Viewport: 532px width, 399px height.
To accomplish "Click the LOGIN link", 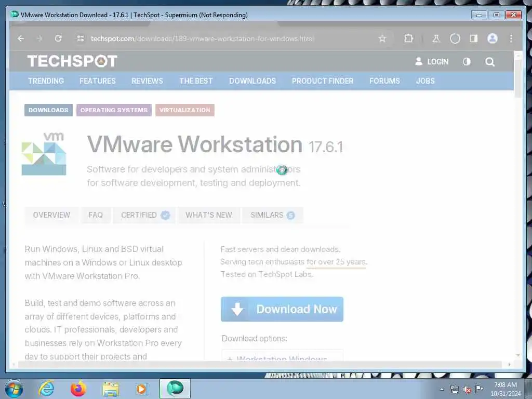I will [432, 62].
